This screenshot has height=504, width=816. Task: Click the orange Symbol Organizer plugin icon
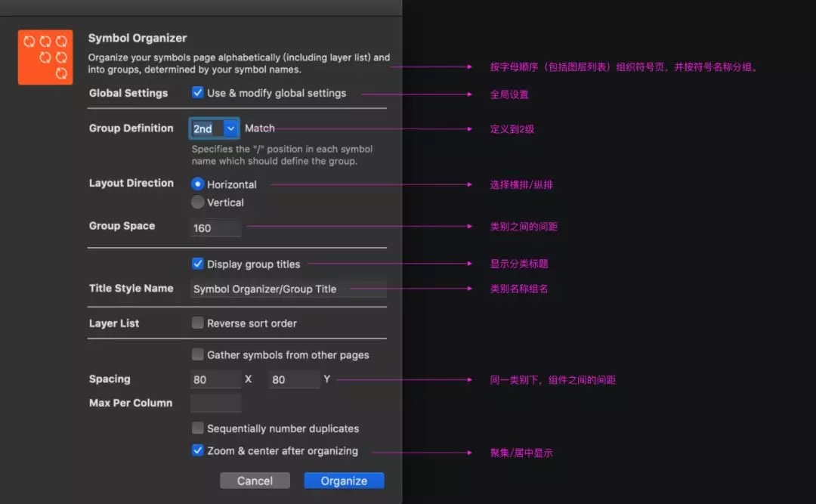point(45,57)
